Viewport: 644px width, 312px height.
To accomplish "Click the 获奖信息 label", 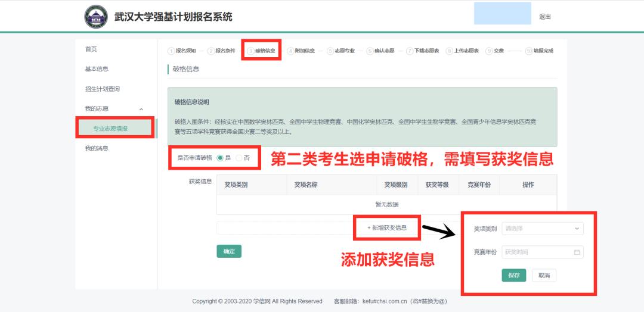I will pyautogui.click(x=200, y=181).
